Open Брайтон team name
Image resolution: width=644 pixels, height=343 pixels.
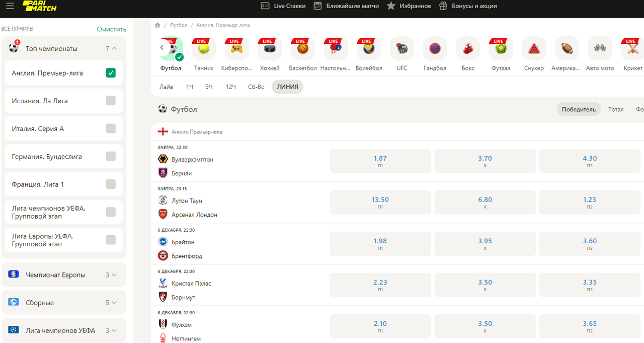[183, 242]
